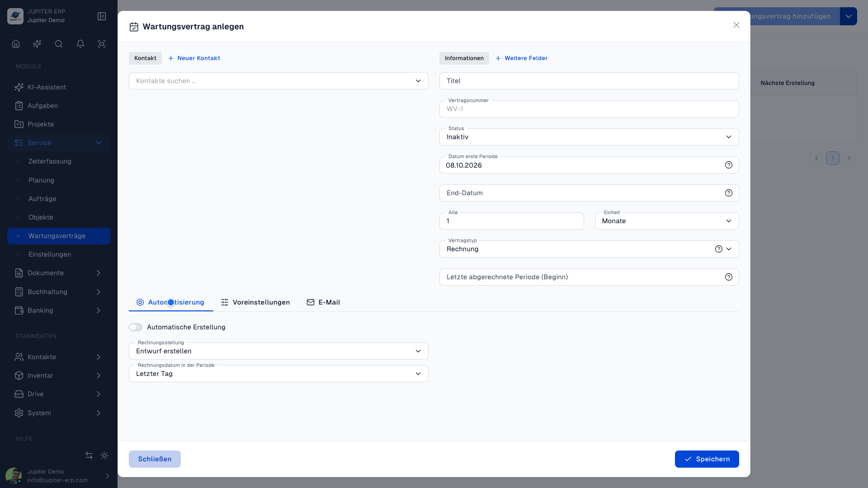Open the home icon in sidebar

[16, 44]
